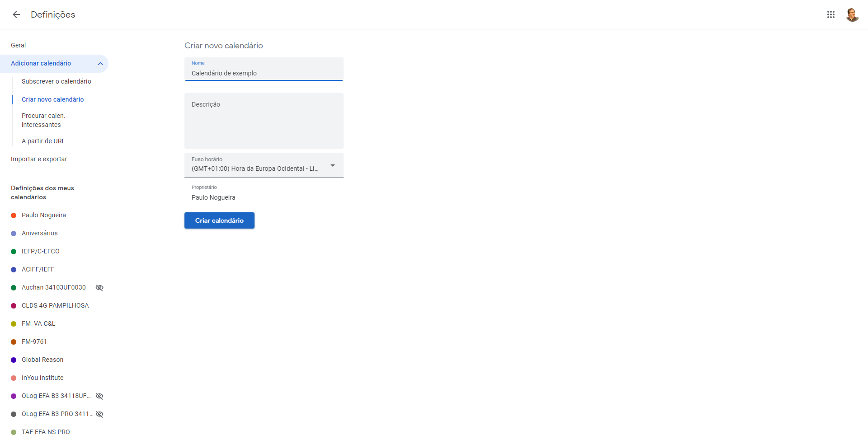The width and height of the screenshot is (868, 435).
Task: Toggle hidden-eye icon for OLog EFA B3 34118UF
Action: click(99, 396)
